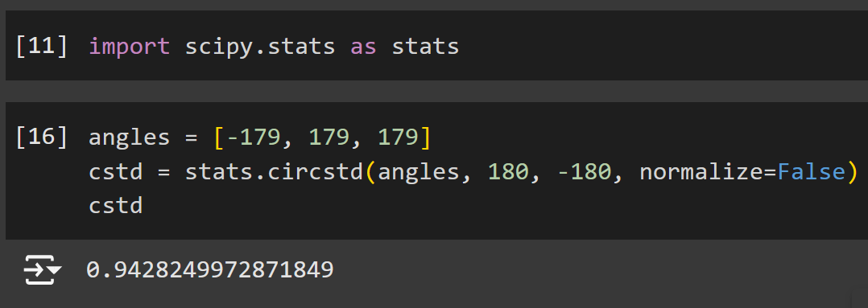Viewport: 868px width, 308px height.
Task: Click the angles variable being assigned
Action: [129, 138]
